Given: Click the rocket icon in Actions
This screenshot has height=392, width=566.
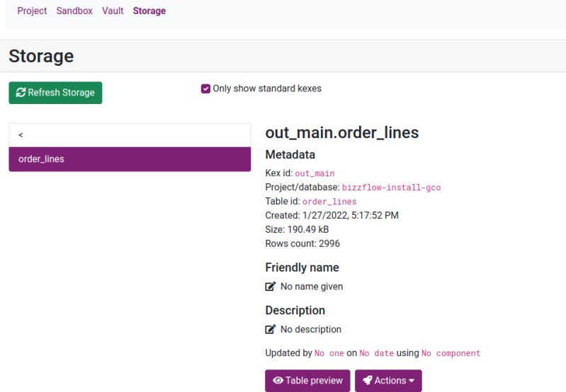Looking at the screenshot, I should pyautogui.click(x=368, y=381).
